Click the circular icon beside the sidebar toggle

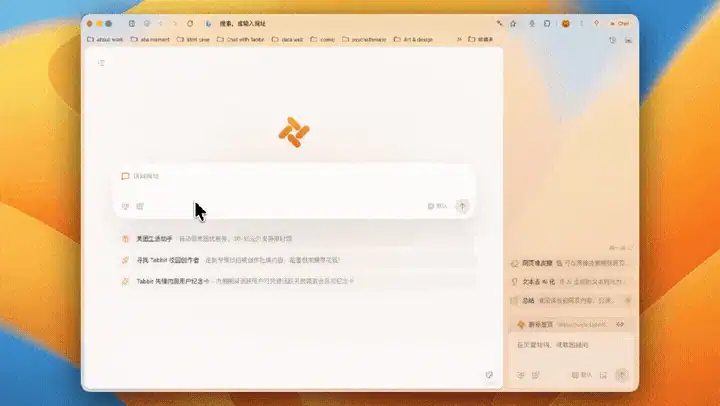click(x=147, y=23)
